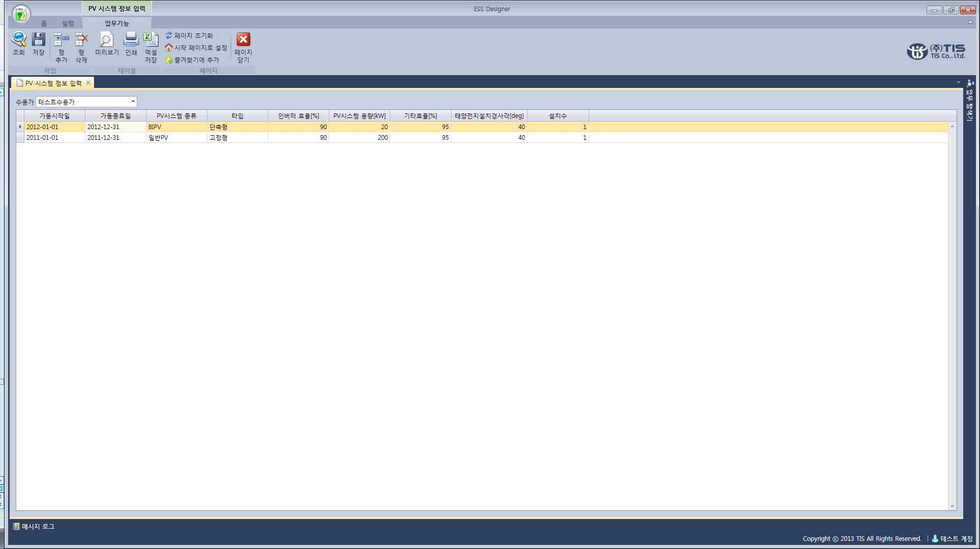Click the 행 추가 (add row) icon
Screen dimensions: 980x549
pos(61,40)
